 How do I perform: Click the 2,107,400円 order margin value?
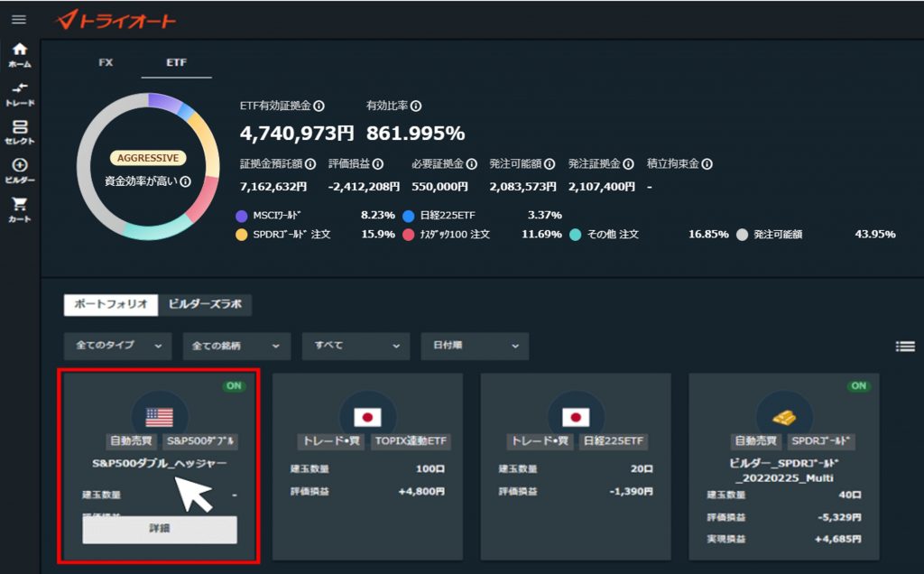tap(602, 187)
